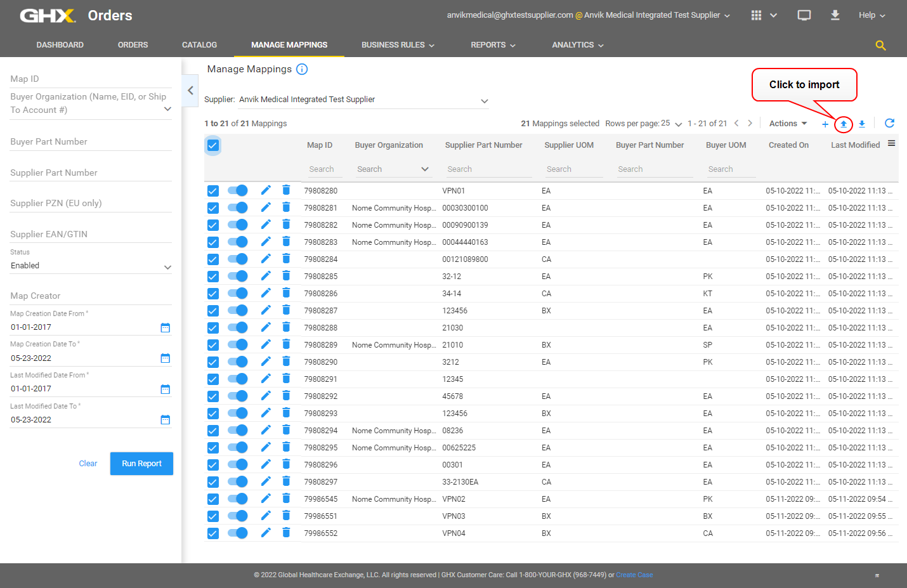
Task: Open the Reports menu
Action: point(493,45)
